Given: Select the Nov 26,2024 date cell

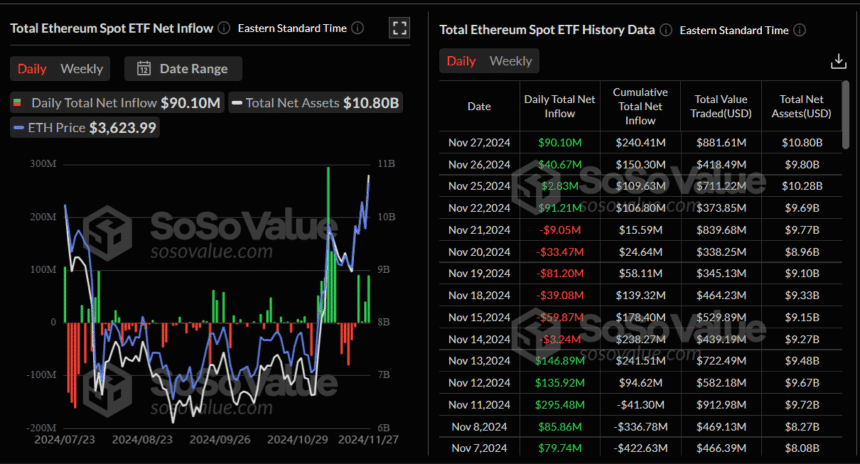Looking at the screenshot, I should tap(479, 165).
